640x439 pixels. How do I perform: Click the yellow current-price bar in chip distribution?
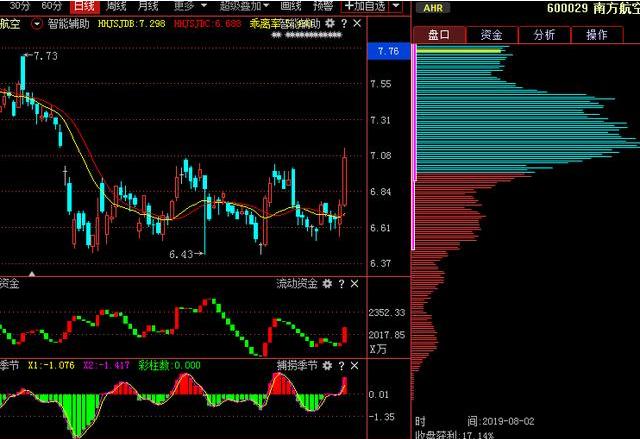click(x=458, y=51)
